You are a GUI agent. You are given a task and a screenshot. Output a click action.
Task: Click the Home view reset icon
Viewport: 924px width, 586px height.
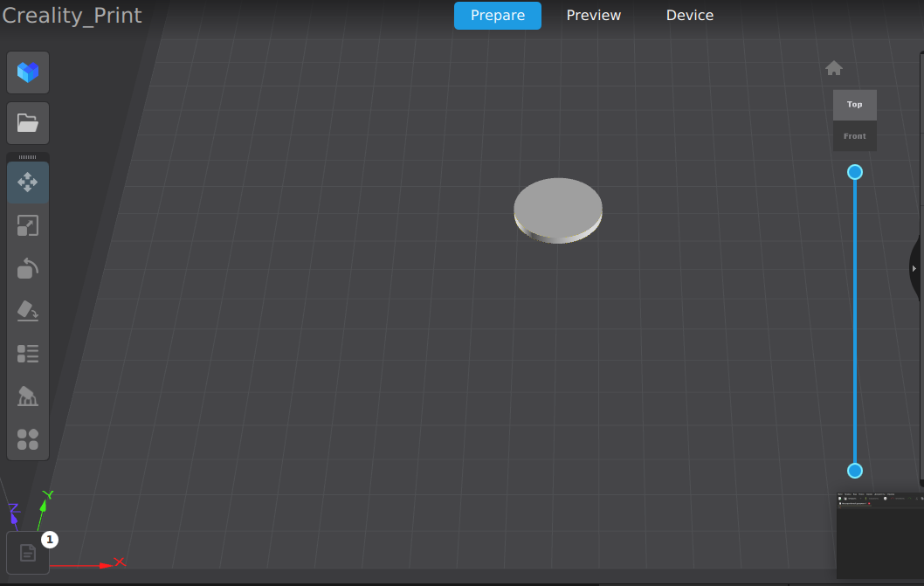[x=833, y=68]
